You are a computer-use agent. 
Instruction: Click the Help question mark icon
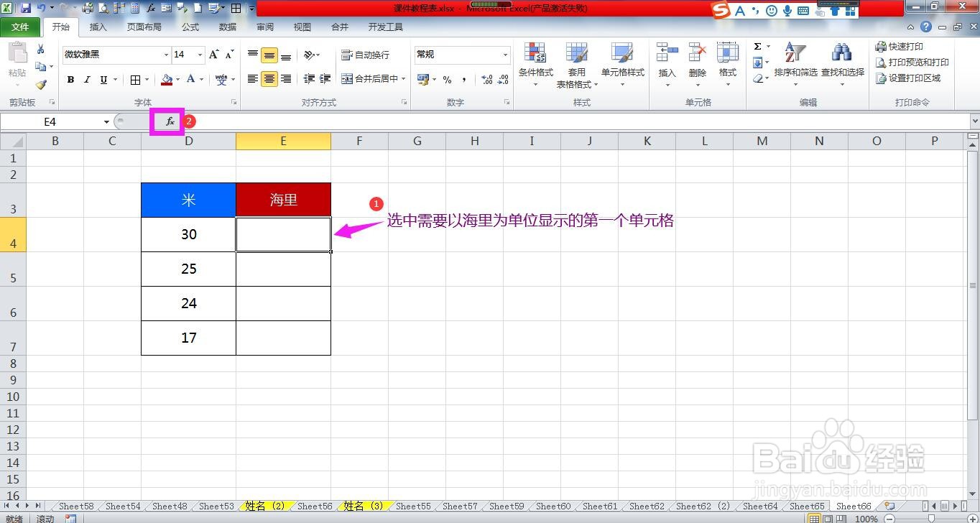point(925,27)
